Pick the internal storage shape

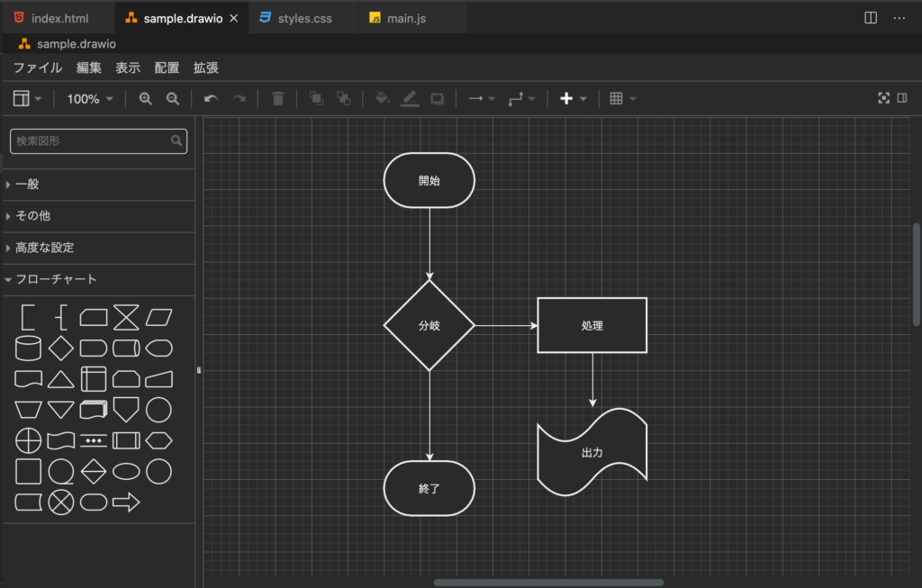pos(94,379)
